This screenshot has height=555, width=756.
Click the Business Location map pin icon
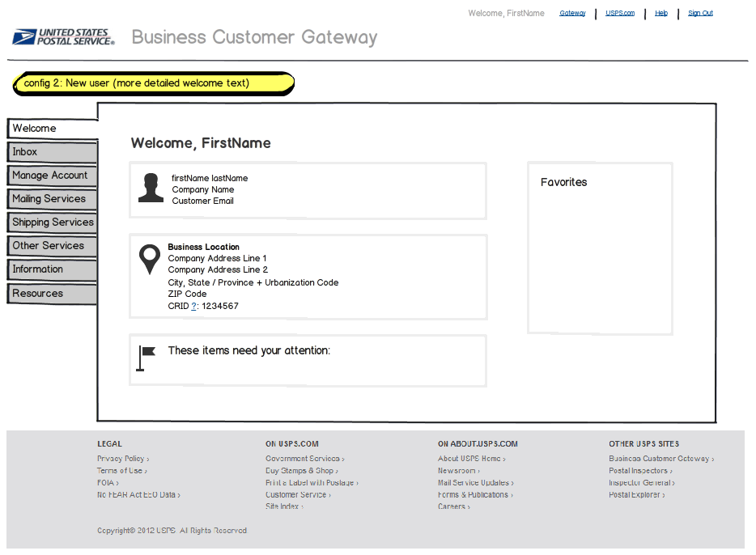150,259
